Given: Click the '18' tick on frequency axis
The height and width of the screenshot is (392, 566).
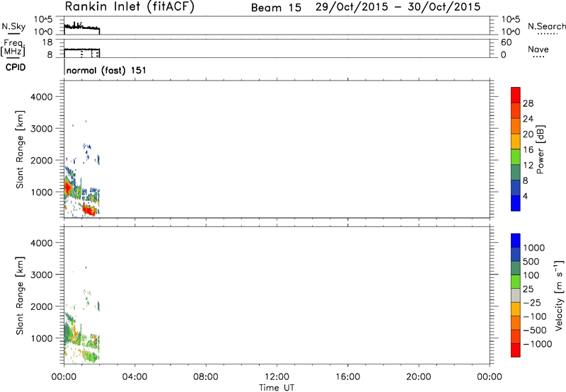Looking at the screenshot, I should point(47,42).
